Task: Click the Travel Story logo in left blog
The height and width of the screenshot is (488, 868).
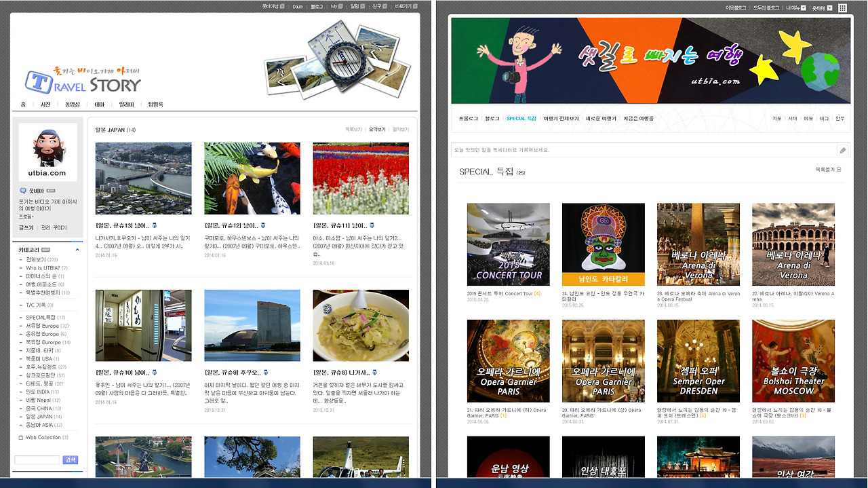Action: (83, 80)
